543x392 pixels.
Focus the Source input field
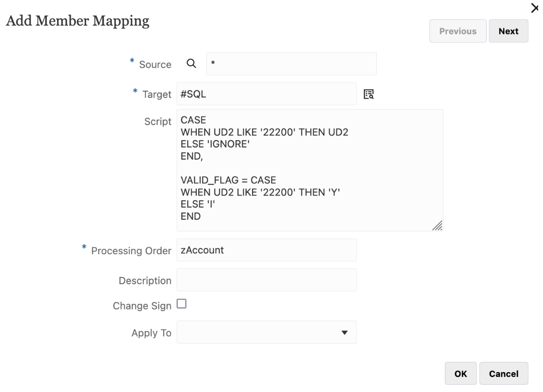291,64
